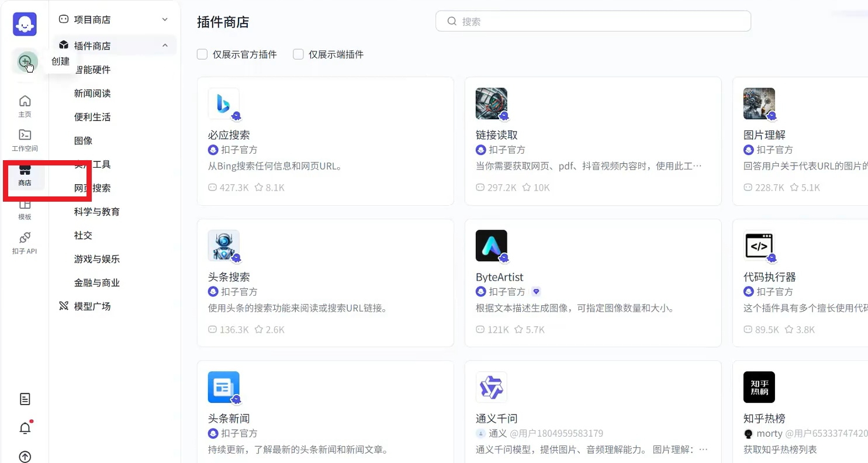Image resolution: width=868 pixels, height=463 pixels.
Task: Click the badge icon next to ByteArtist 扣子官方
Action: click(x=536, y=292)
